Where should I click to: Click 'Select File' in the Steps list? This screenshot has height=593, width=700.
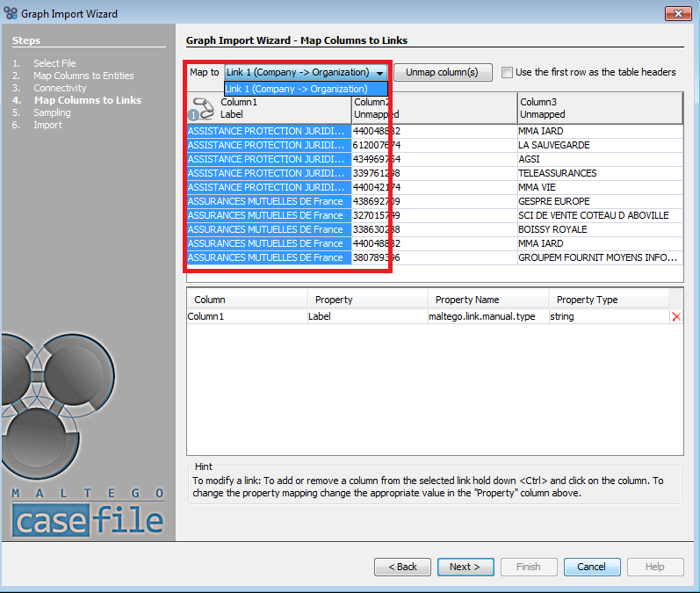(x=54, y=63)
